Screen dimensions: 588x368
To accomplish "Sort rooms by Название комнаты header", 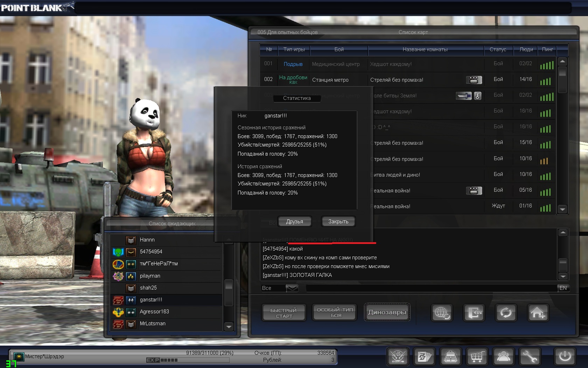I will point(425,49).
